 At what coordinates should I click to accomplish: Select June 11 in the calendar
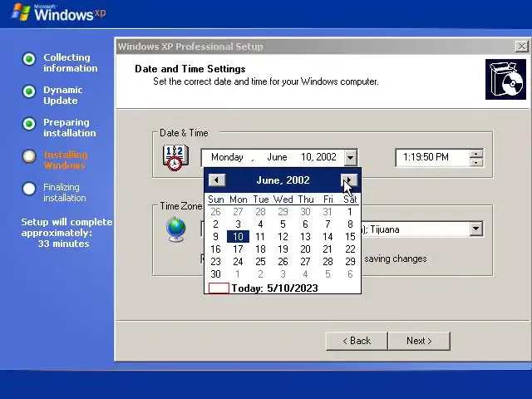click(x=260, y=236)
